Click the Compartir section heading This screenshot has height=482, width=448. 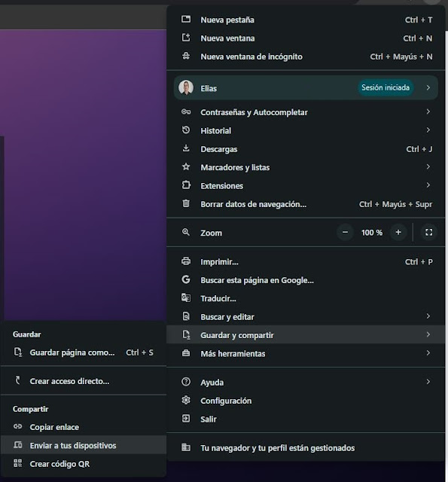(30, 409)
